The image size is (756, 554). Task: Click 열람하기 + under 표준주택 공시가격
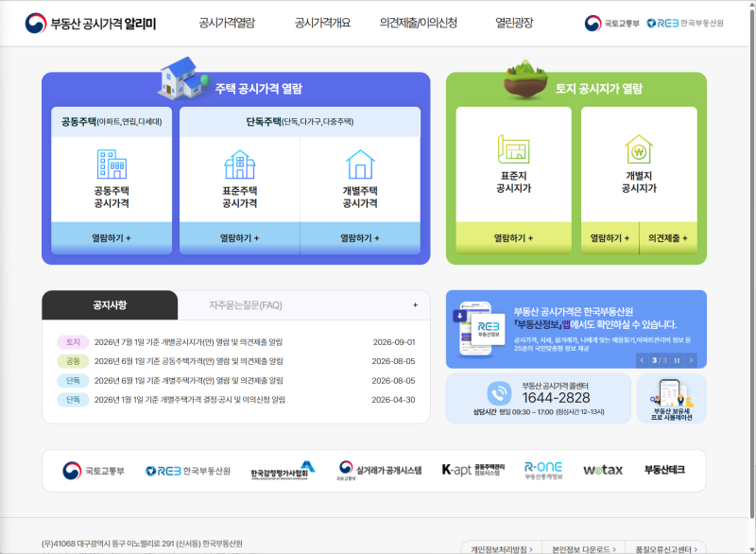point(240,237)
